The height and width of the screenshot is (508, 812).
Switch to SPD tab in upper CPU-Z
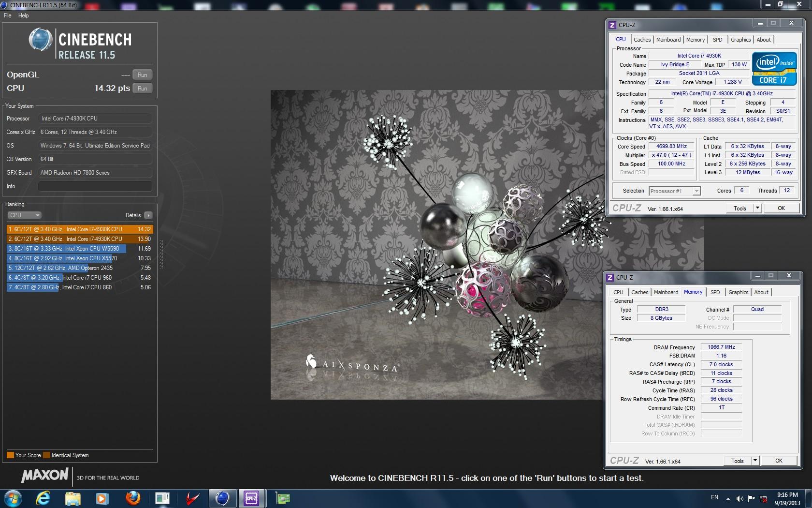(718, 40)
